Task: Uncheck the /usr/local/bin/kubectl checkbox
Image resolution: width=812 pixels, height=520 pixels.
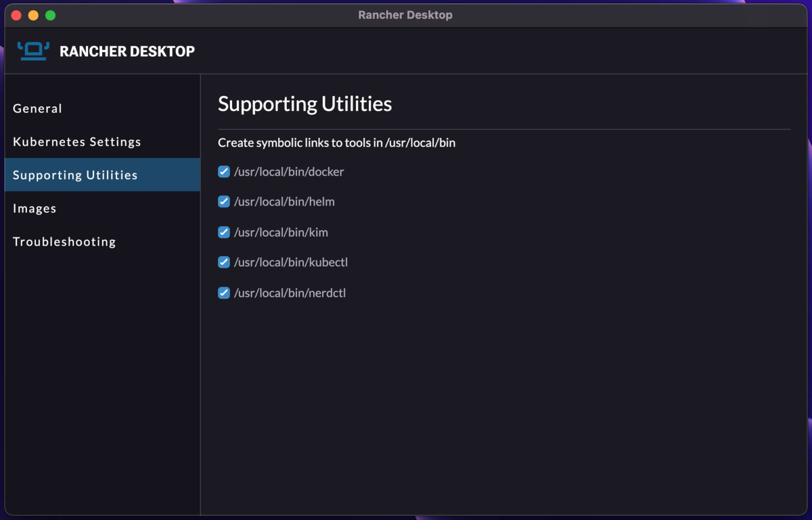Action: pyautogui.click(x=224, y=262)
